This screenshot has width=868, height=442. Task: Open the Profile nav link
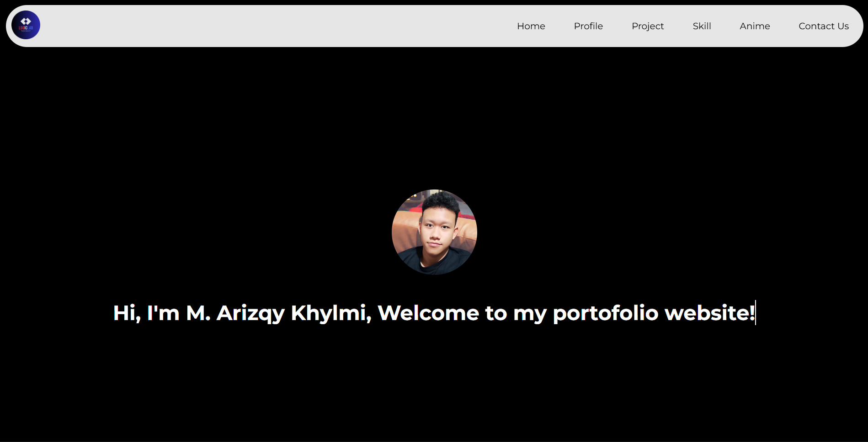(x=588, y=26)
